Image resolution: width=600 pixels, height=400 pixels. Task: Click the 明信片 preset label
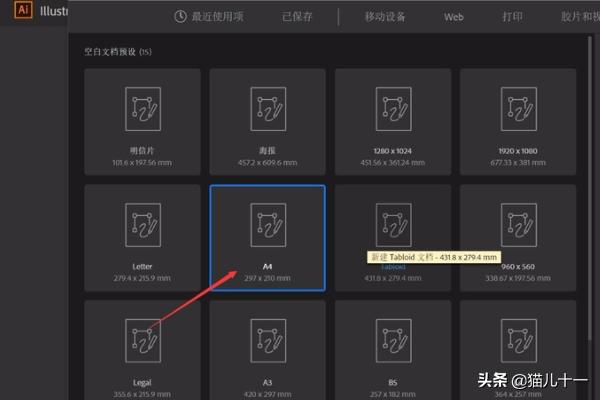142,151
